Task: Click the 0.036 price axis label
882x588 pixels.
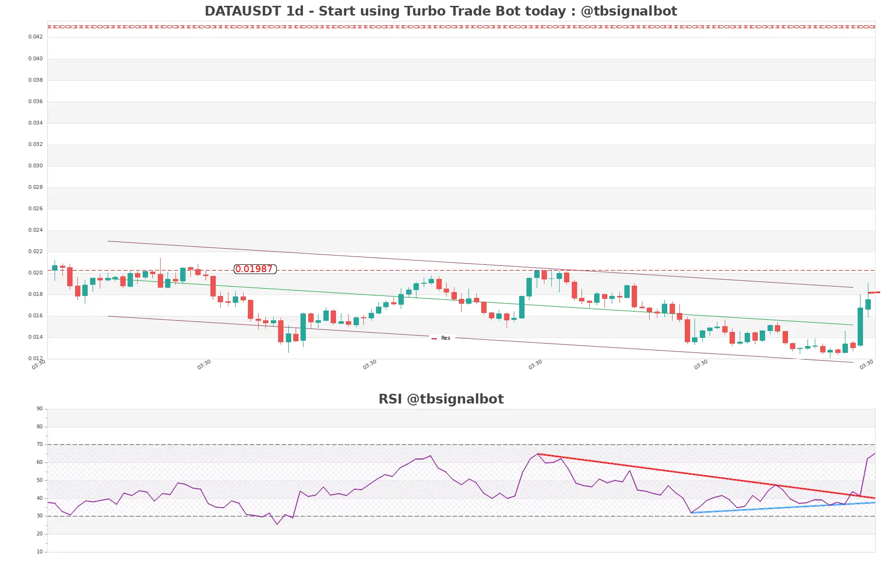Action: tap(36, 102)
